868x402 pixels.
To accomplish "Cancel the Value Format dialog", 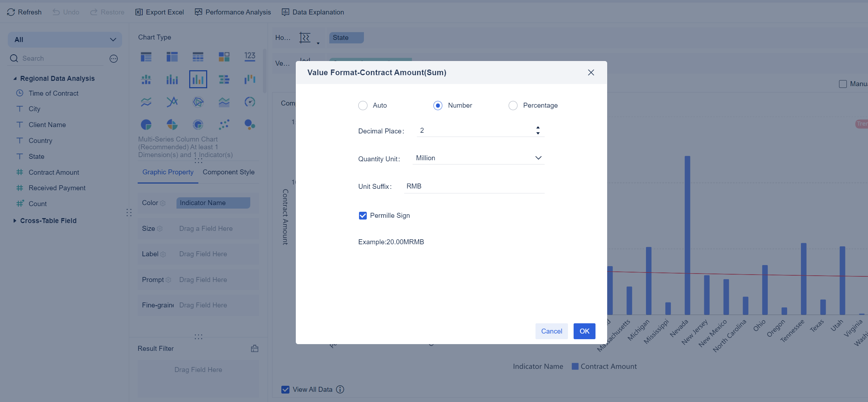I will (551, 331).
